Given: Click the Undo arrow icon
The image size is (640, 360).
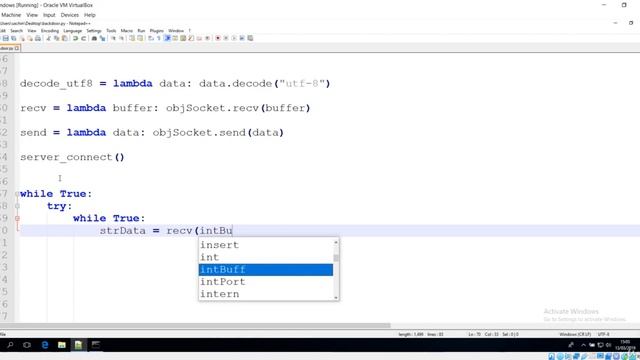Looking at the screenshot, I should point(76,38).
